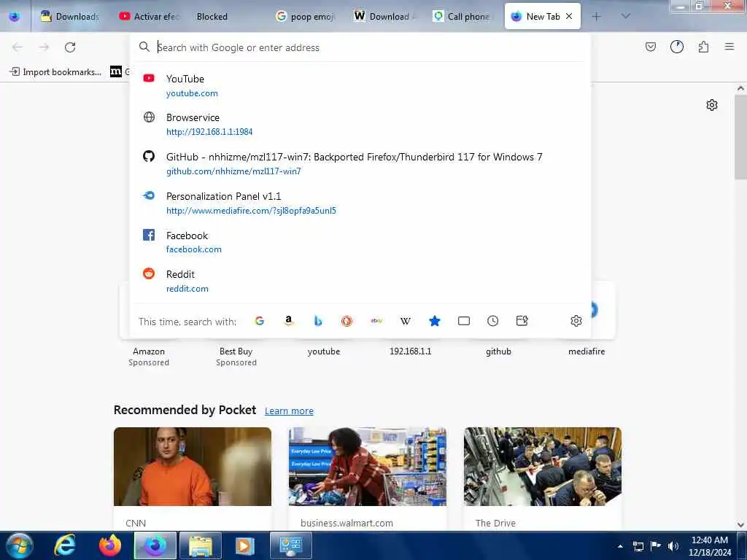This screenshot has height=560, width=747.
Task: Click Import bookmarks button
Action: point(55,72)
